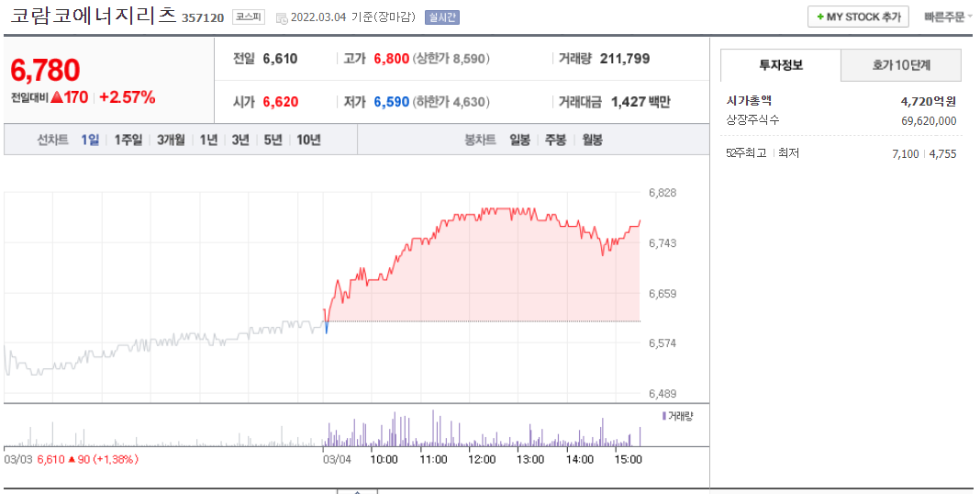Select the 1년 line chart period
This screenshot has width=980, height=494.
(x=208, y=140)
